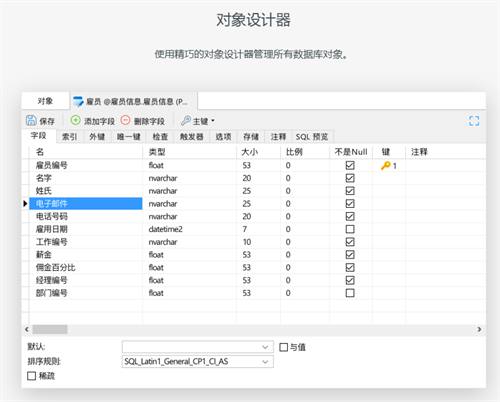Click the 触发器 tab label
The height and width of the screenshot is (402, 500).
pos(191,137)
